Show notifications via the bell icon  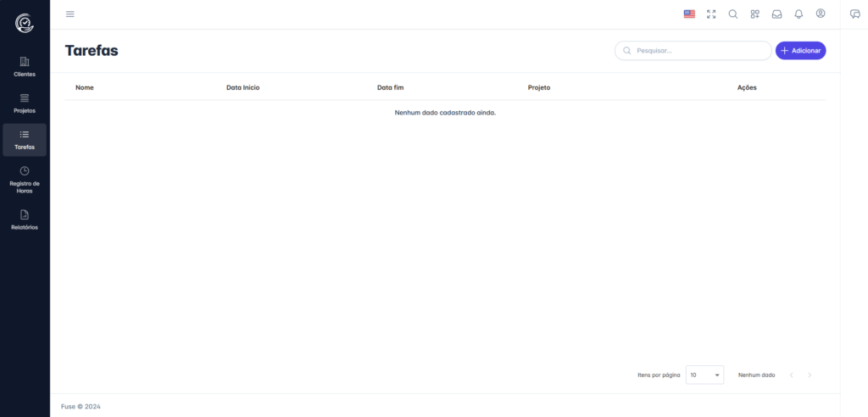tap(798, 14)
